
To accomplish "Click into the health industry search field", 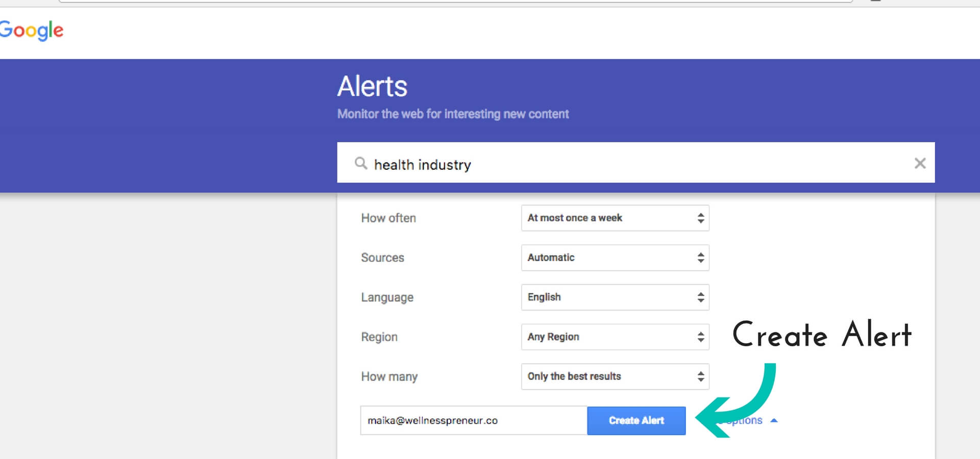I will pyautogui.click(x=635, y=163).
